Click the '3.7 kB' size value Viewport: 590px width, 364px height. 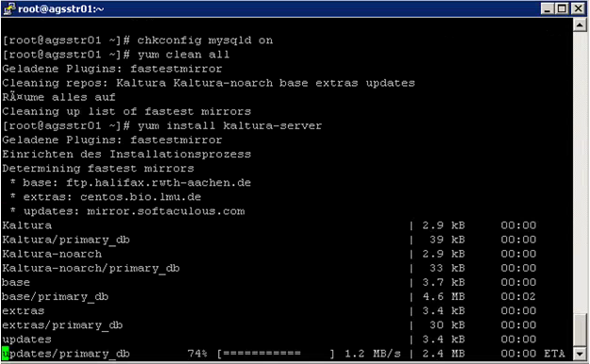pyautogui.click(x=444, y=282)
